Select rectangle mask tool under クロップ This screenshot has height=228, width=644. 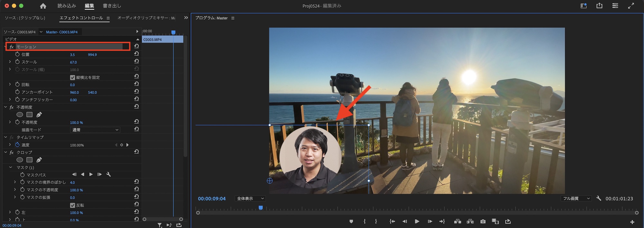click(29, 160)
